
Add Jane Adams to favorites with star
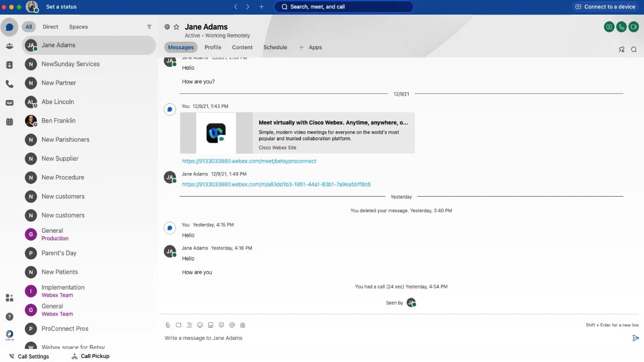[x=176, y=27]
